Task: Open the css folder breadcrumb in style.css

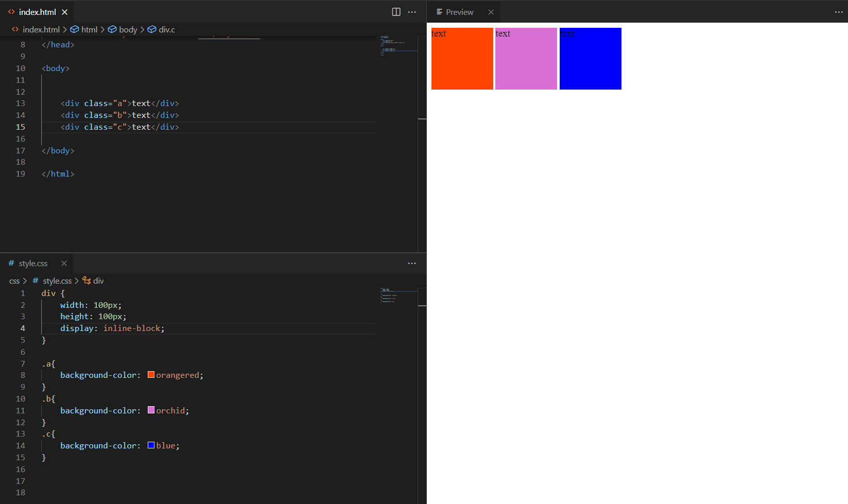Action: 14,281
